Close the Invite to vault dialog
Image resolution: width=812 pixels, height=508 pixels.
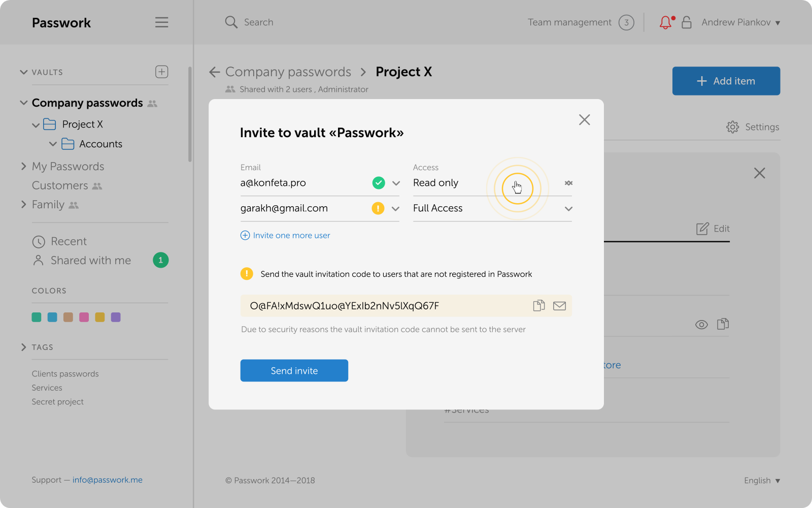coord(584,120)
